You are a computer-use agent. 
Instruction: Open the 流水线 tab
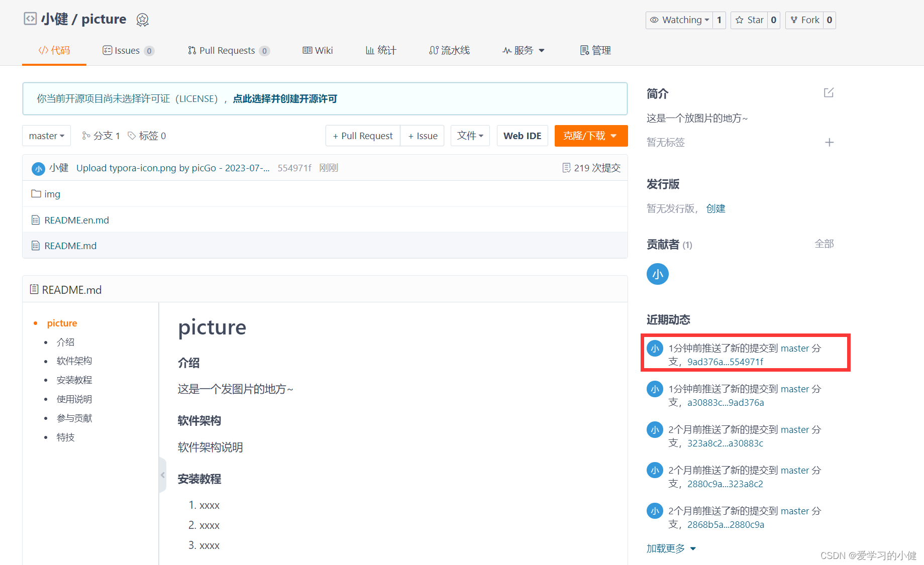(x=449, y=50)
